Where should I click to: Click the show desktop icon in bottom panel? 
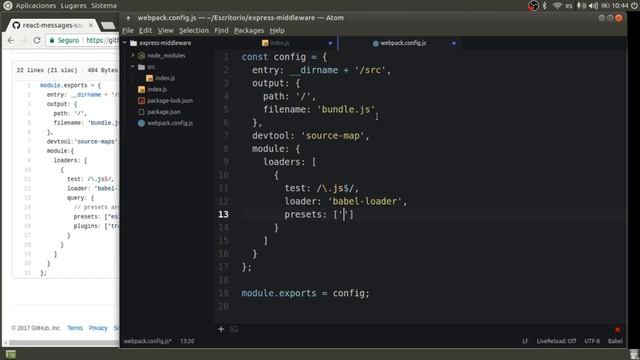[x=11, y=354]
